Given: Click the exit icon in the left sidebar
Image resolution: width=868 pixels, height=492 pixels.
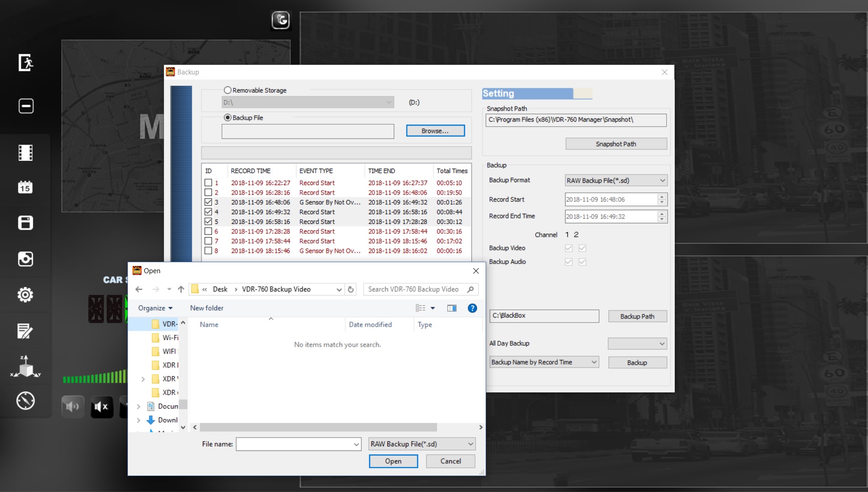Looking at the screenshot, I should [26, 63].
